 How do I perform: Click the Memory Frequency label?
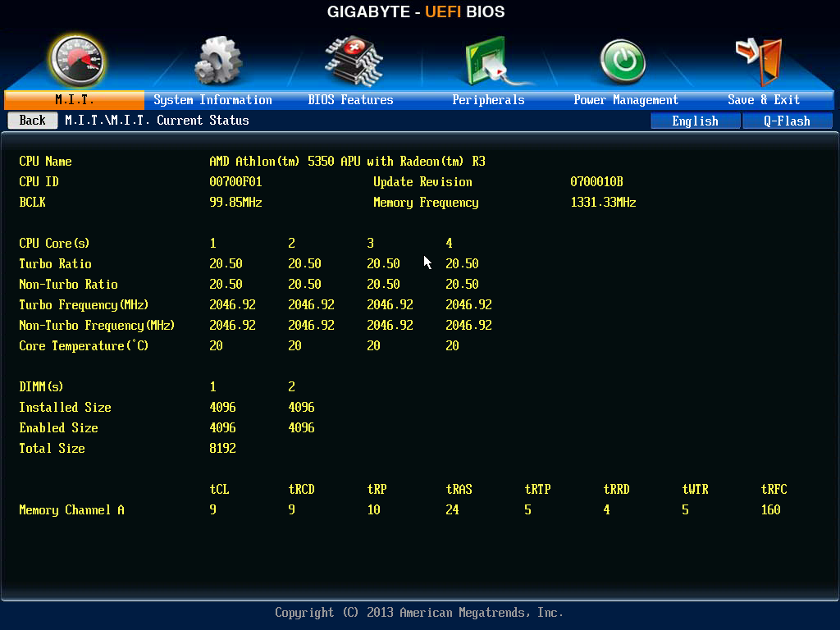click(426, 203)
